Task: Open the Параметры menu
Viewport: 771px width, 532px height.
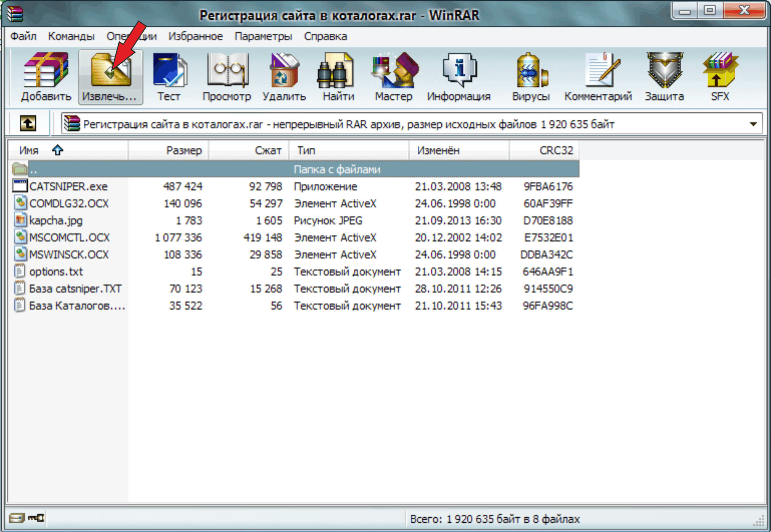Action: coord(263,36)
